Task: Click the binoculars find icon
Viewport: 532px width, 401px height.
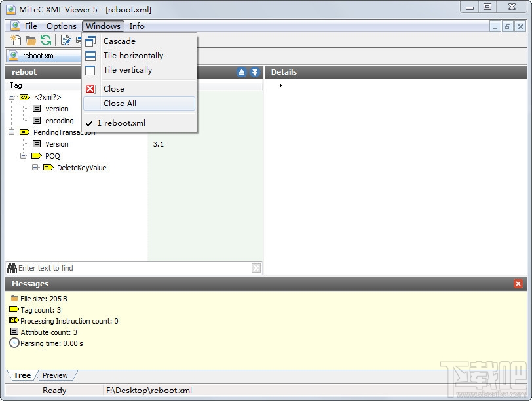Action: [x=12, y=267]
